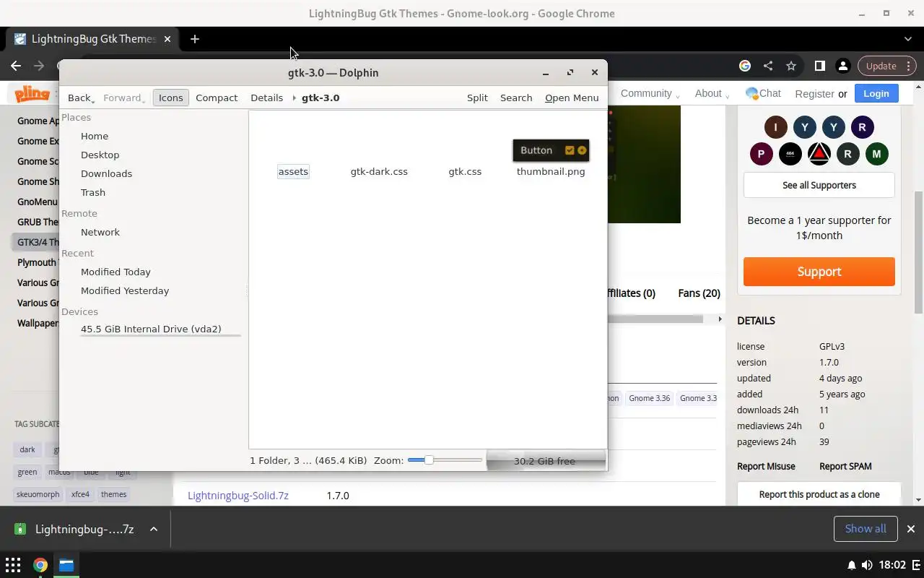This screenshot has width=924, height=578.
Task: Open the Chrome tab search dropdown
Action: [908, 39]
